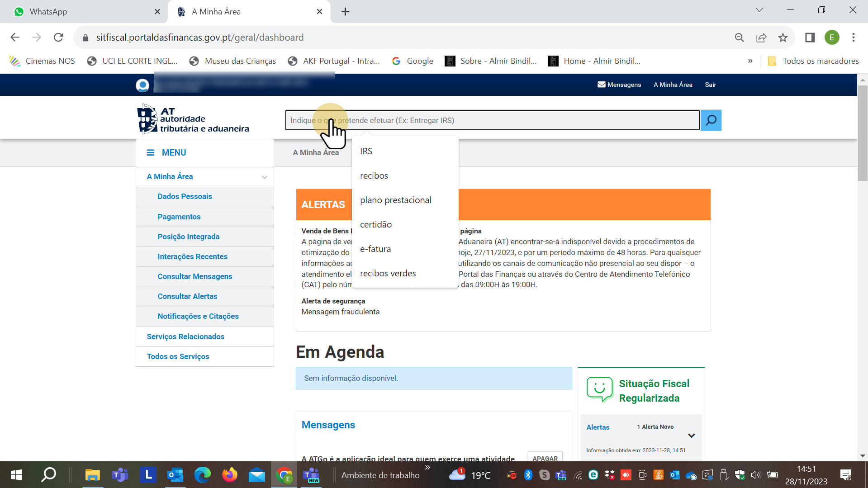Click into the search input field
868x488 pixels.
(x=492, y=120)
